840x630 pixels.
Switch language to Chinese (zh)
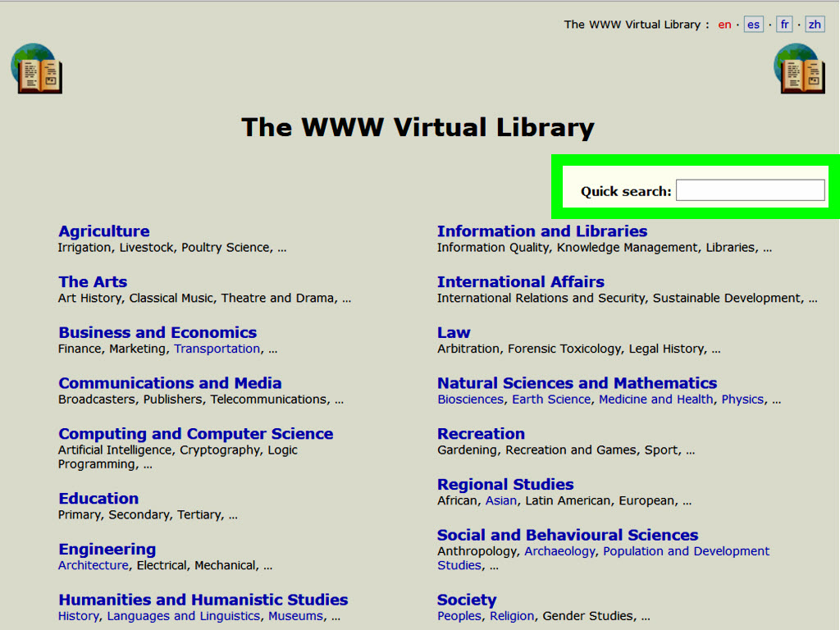[815, 25]
